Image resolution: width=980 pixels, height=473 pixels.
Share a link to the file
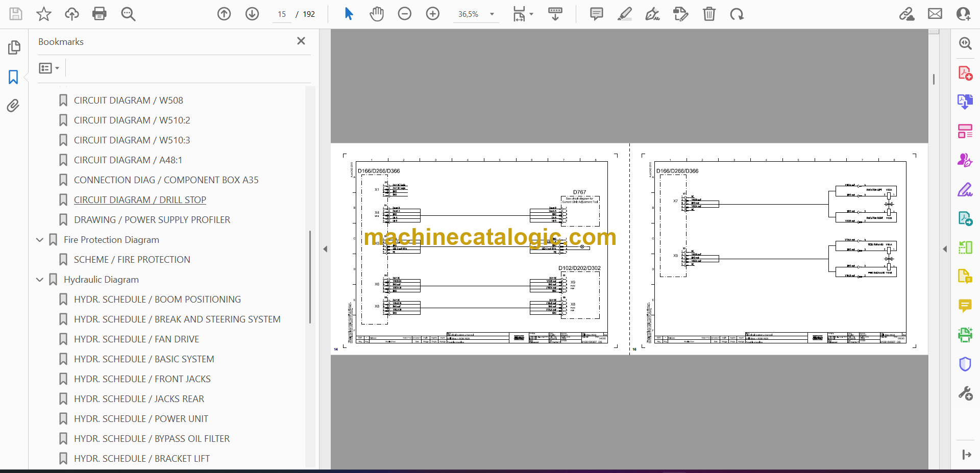tap(907, 14)
